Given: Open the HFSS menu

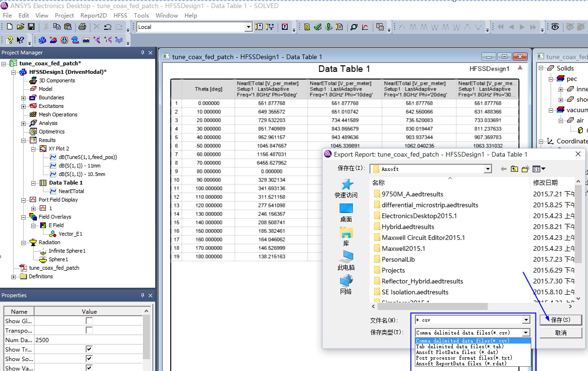Looking at the screenshot, I should tap(120, 15).
